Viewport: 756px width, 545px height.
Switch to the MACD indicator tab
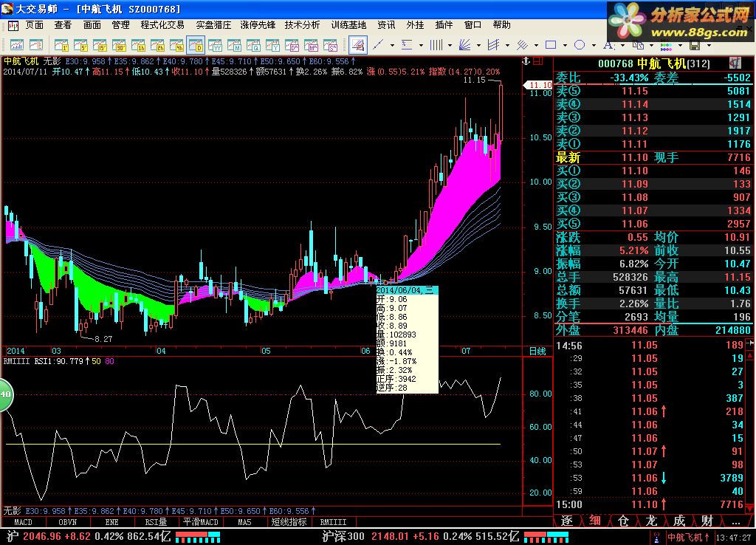[23, 522]
